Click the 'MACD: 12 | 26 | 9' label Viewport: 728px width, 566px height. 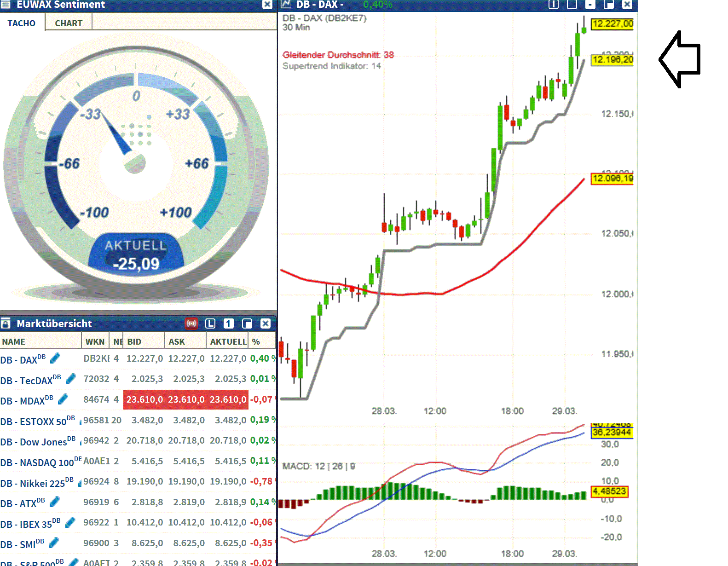[x=319, y=466]
